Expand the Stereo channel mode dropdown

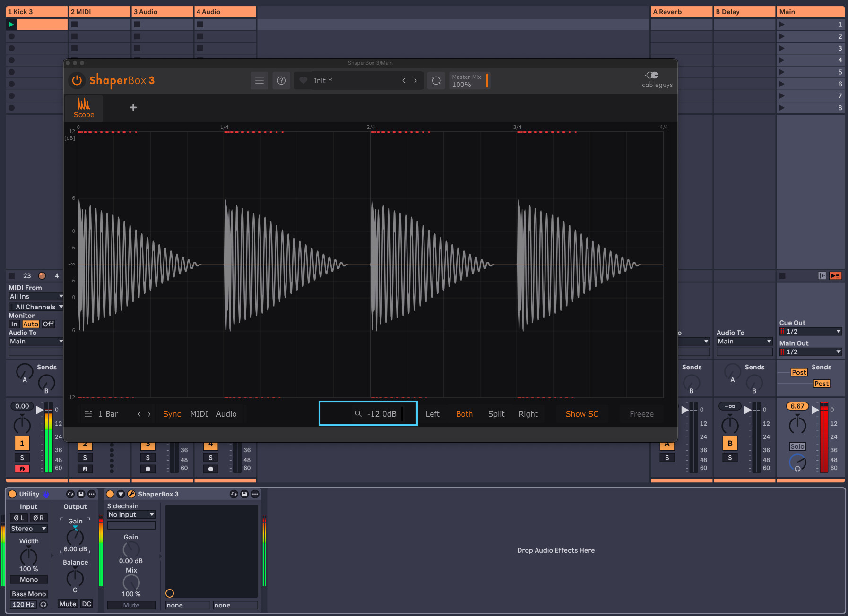(29, 529)
